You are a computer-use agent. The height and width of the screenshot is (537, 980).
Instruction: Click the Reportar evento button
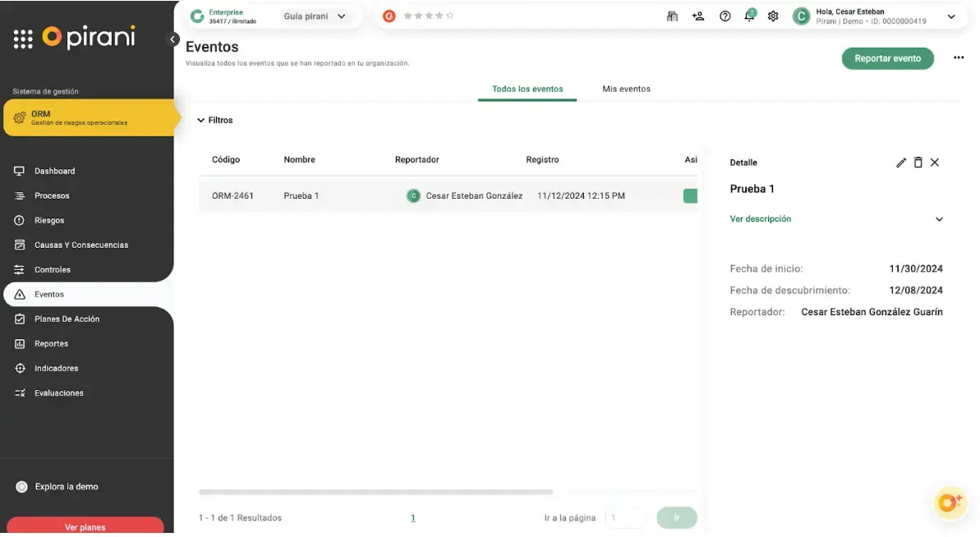point(887,58)
